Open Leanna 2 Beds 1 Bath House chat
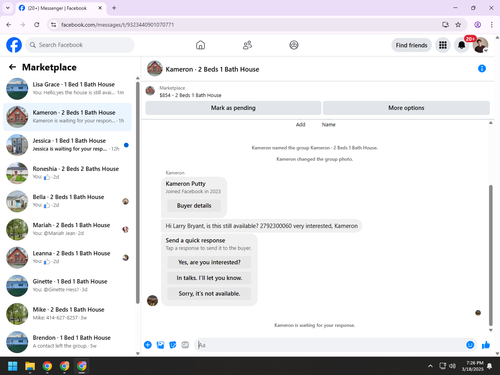 tap(67, 257)
